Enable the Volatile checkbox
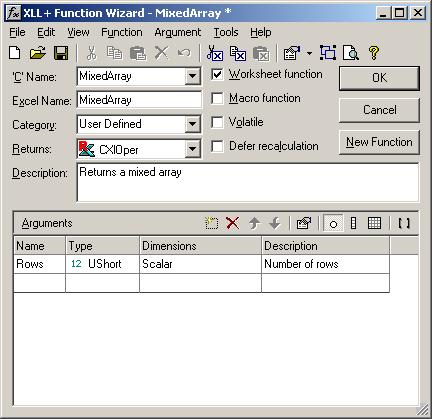Viewport: 432px width, 419px height. tap(217, 122)
